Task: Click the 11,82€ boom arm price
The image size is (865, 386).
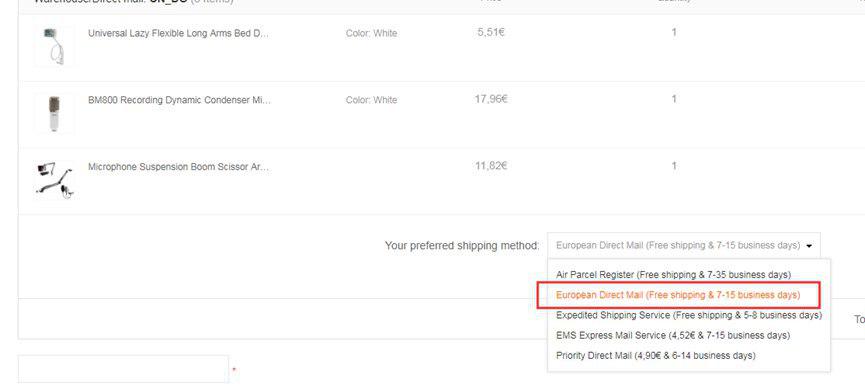Action: [491, 166]
